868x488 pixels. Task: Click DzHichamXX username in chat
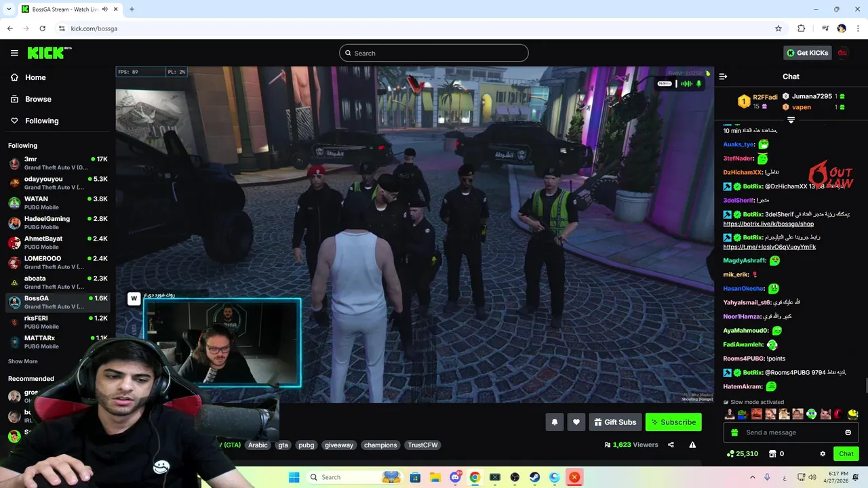[x=743, y=172]
